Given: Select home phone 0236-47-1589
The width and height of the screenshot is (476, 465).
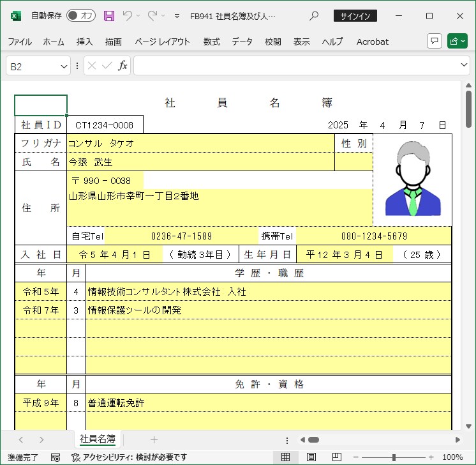Looking at the screenshot, I should click(181, 236).
